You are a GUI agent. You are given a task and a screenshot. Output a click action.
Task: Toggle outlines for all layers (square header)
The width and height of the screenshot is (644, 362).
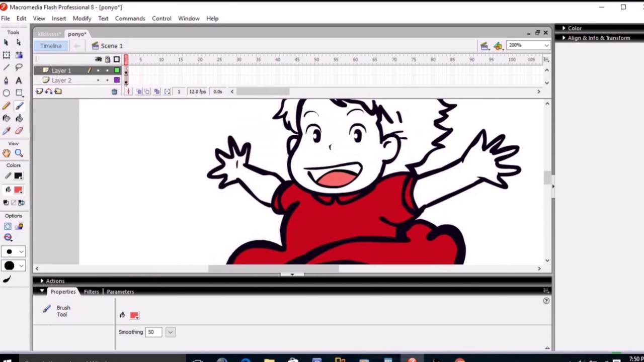coord(117,59)
